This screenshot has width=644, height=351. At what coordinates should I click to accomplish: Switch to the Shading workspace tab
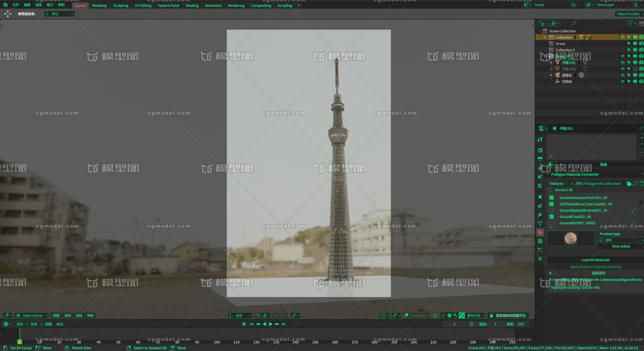click(192, 6)
